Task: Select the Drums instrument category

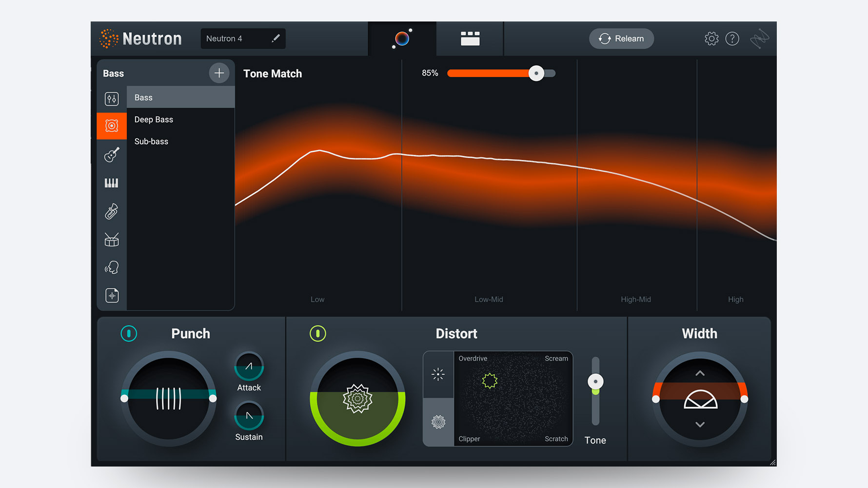Action: tap(112, 239)
